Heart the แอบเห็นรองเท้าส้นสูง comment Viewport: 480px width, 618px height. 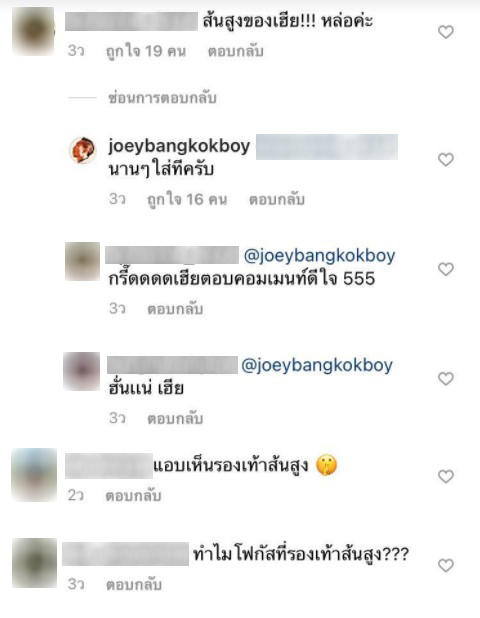(x=446, y=477)
